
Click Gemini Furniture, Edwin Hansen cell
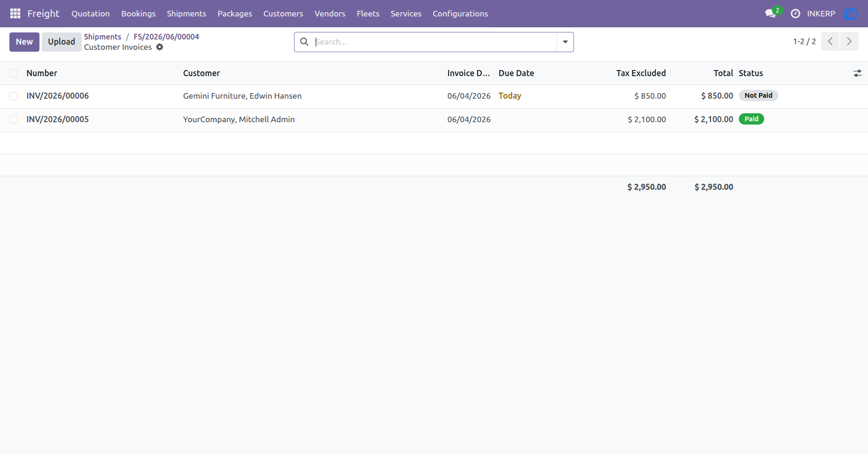pos(242,96)
